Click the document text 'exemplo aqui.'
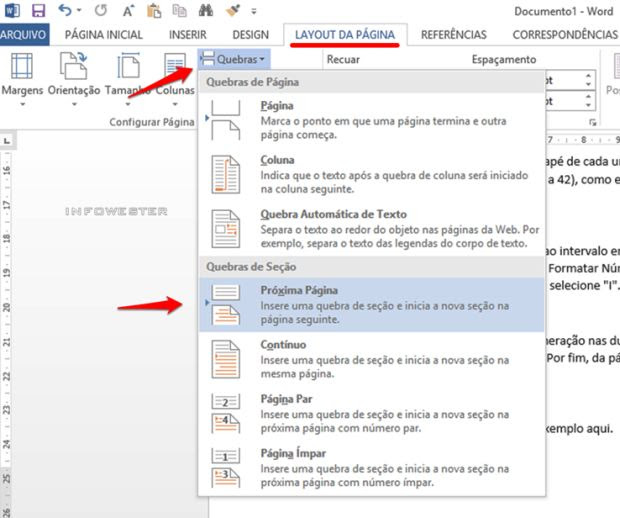Viewport: 620px width, 518px height. [579, 429]
